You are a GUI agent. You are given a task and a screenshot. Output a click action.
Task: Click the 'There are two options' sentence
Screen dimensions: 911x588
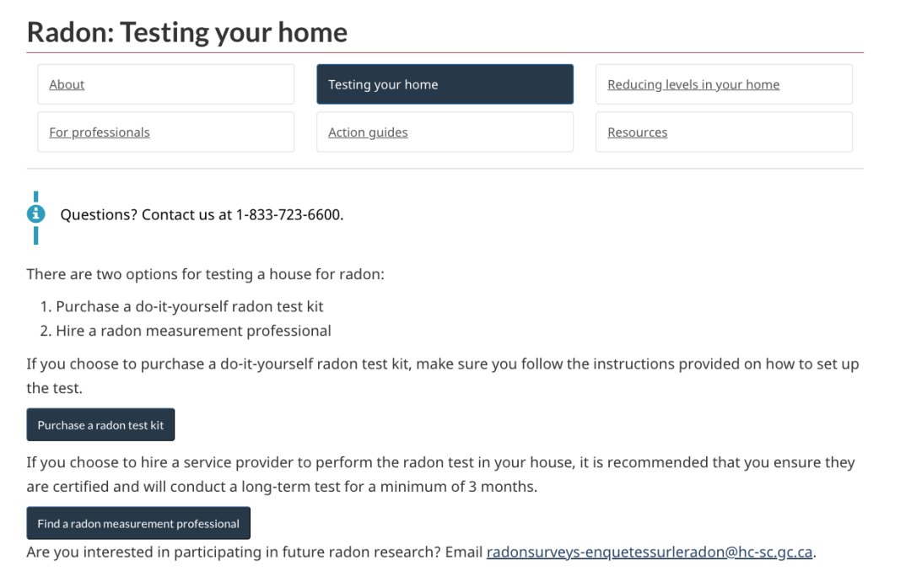pyautogui.click(x=205, y=274)
